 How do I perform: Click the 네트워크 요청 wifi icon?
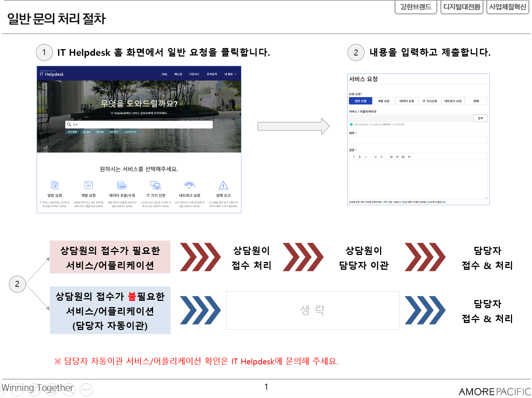[x=189, y=185]
